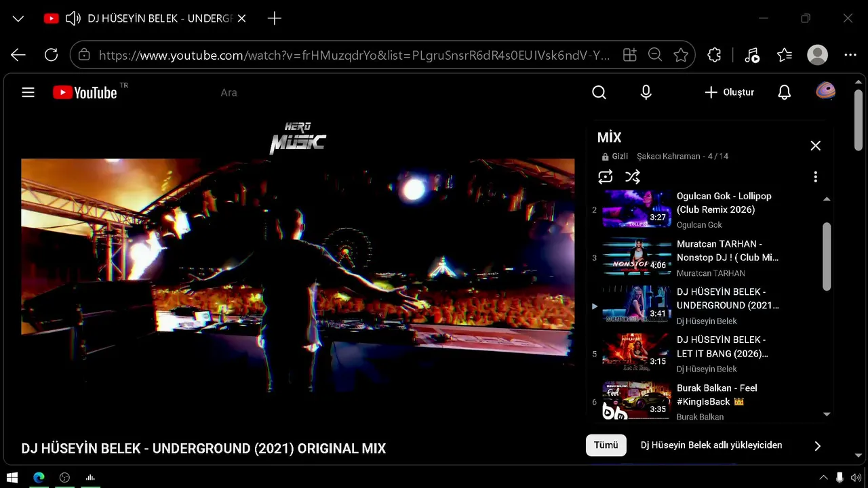Screen dimensions: 868x488
Task: Open the browser profile icon
Action: pos(818,55)
